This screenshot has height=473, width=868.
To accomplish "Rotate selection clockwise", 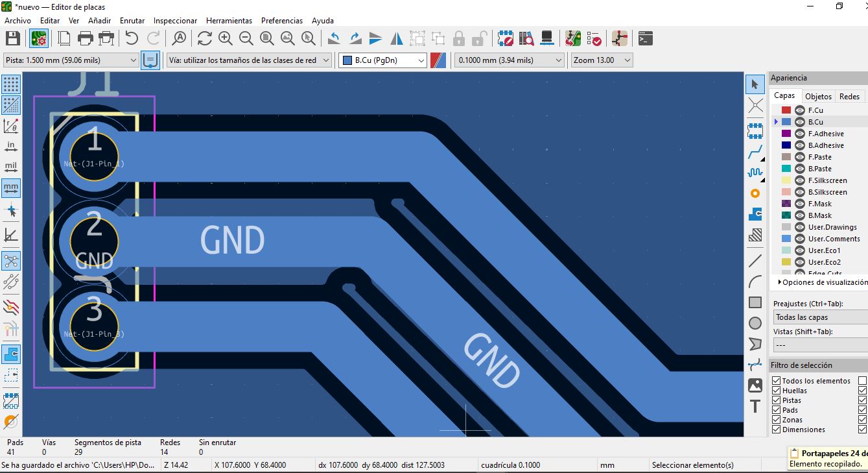I will click(x=355, y=38).
